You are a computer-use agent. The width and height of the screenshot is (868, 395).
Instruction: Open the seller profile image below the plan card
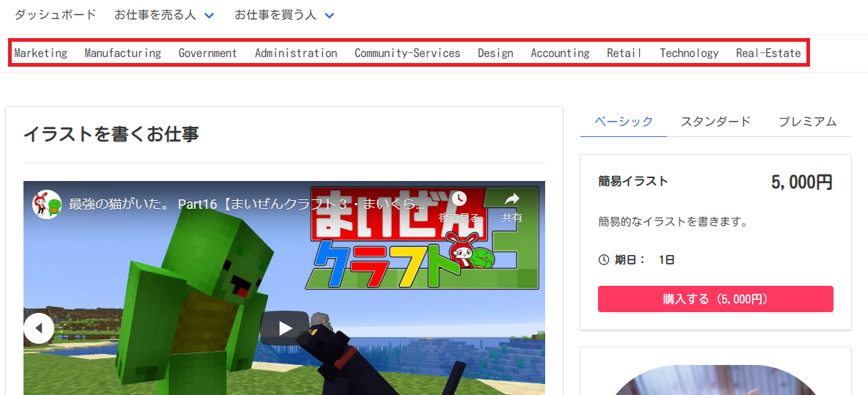pyautogui.click(x=715, y=380)
